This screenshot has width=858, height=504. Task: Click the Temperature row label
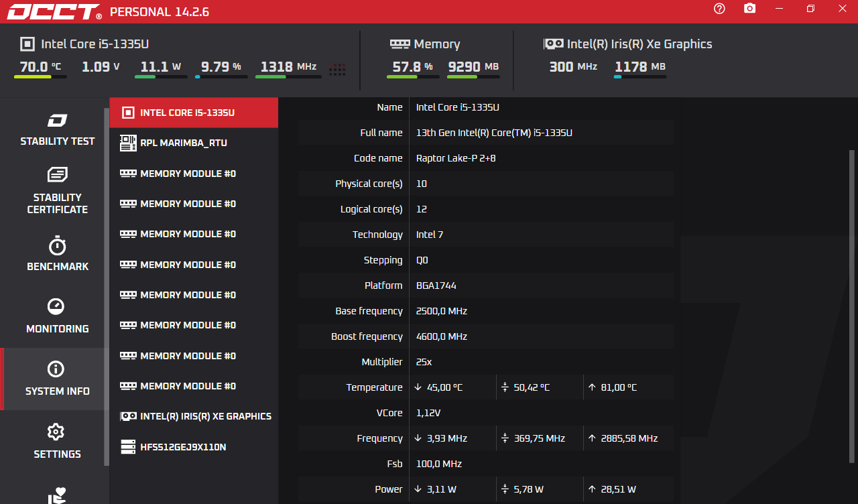(x=374, y=387)
